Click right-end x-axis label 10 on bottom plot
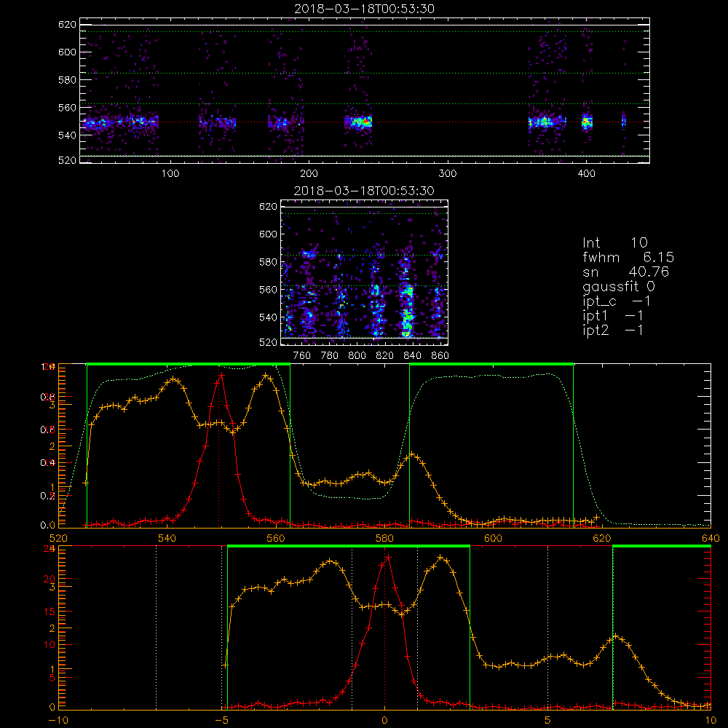Image resolution: width=728 pixels, height=728 pixels. 711,720
